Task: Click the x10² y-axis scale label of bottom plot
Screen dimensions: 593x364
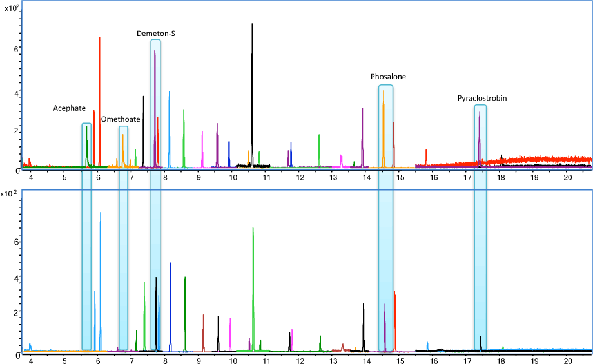Action: click(x=12, y=194)
